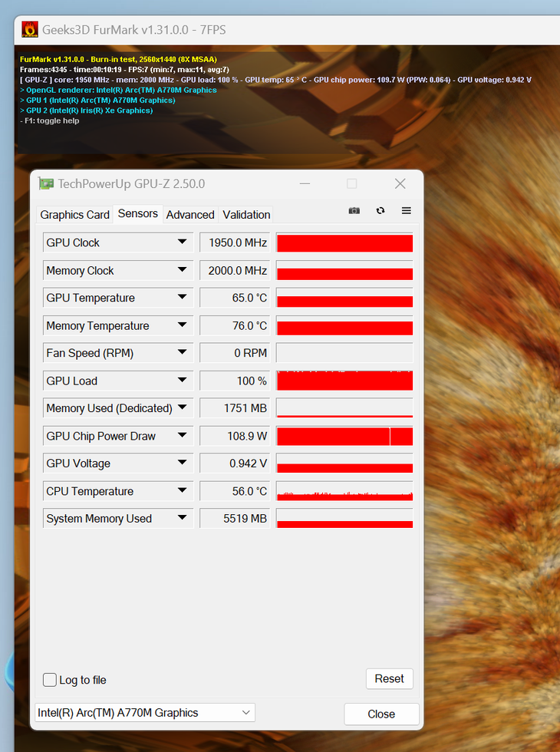Enable the Log to file checkbox
560x752 pixels.
point(50,680)
